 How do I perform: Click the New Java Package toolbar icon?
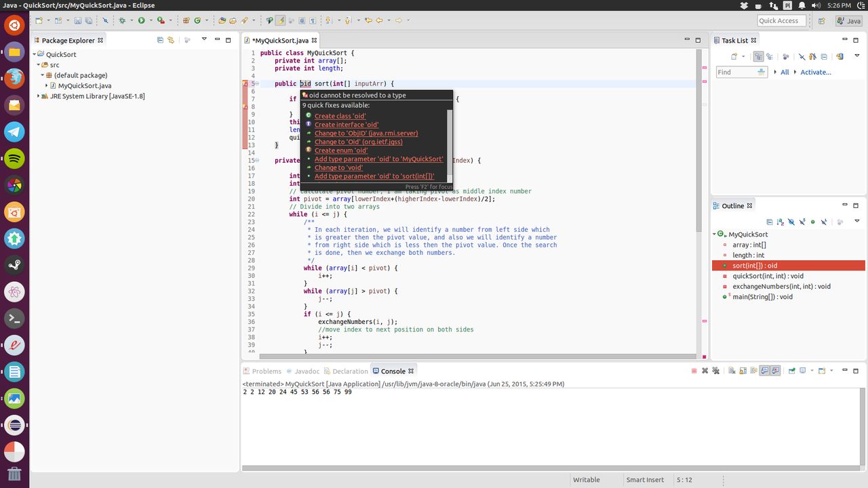(186, 20)
